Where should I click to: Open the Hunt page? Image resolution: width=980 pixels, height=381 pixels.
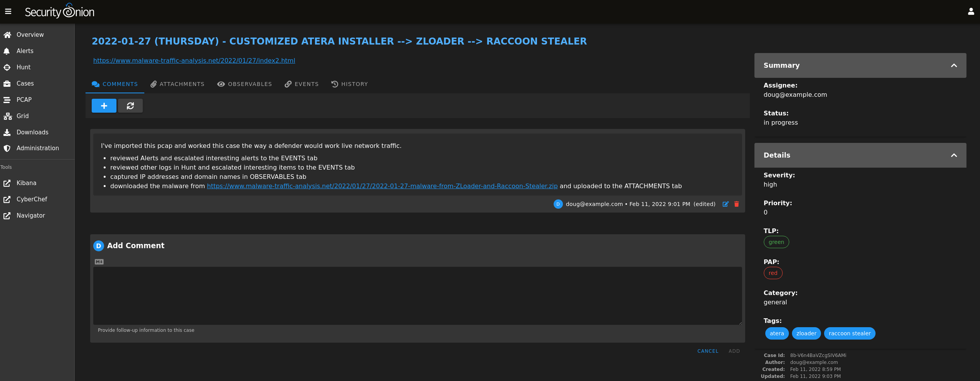(x=37, y=67)
